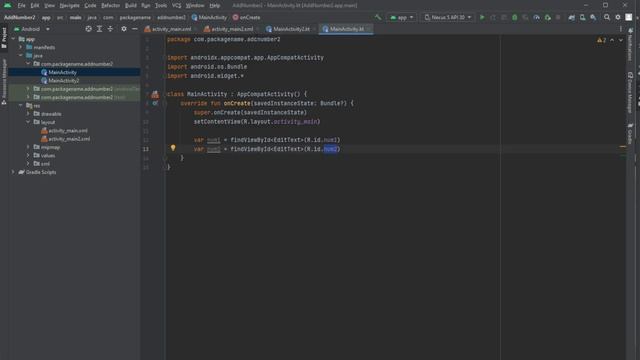Run the app with the green play icon

tap(482, 17)
